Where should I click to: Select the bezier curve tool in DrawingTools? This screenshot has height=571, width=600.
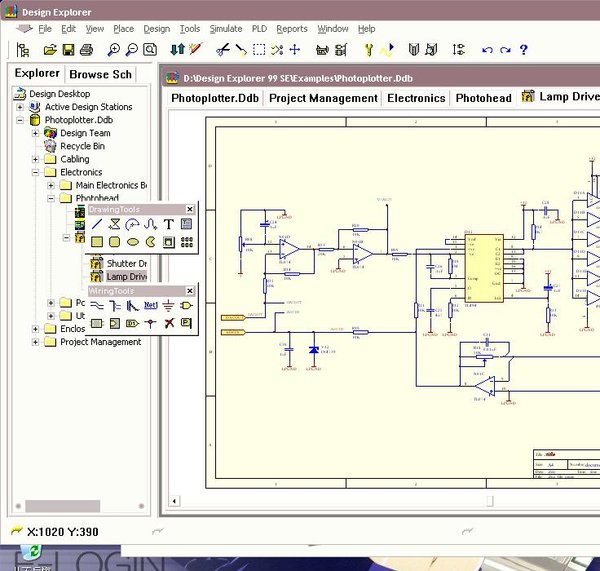(151, 224)
